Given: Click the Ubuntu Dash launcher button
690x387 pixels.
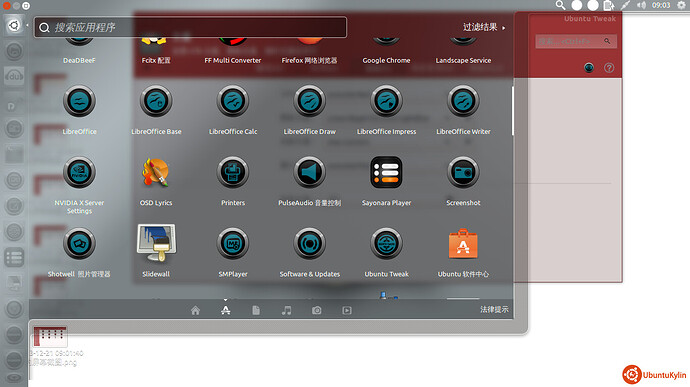Looking at the screenshot, I should pyautogui.click(x=14, y=25).
